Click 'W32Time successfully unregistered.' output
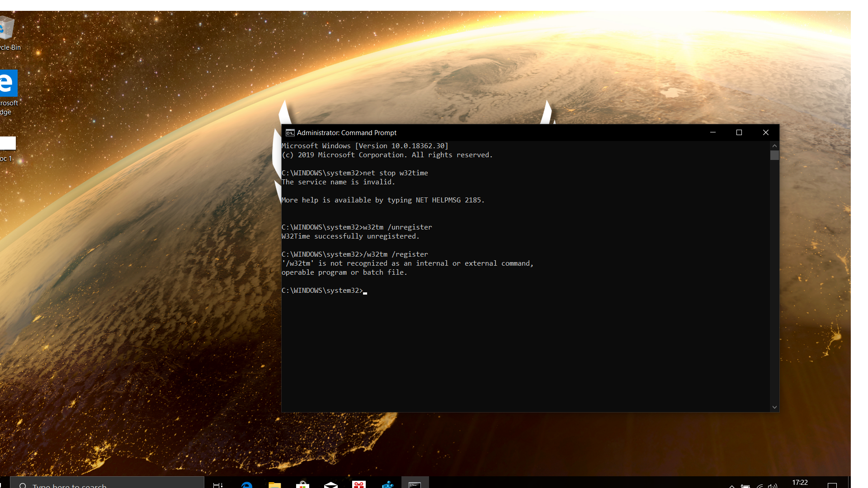 coord(350,236)
